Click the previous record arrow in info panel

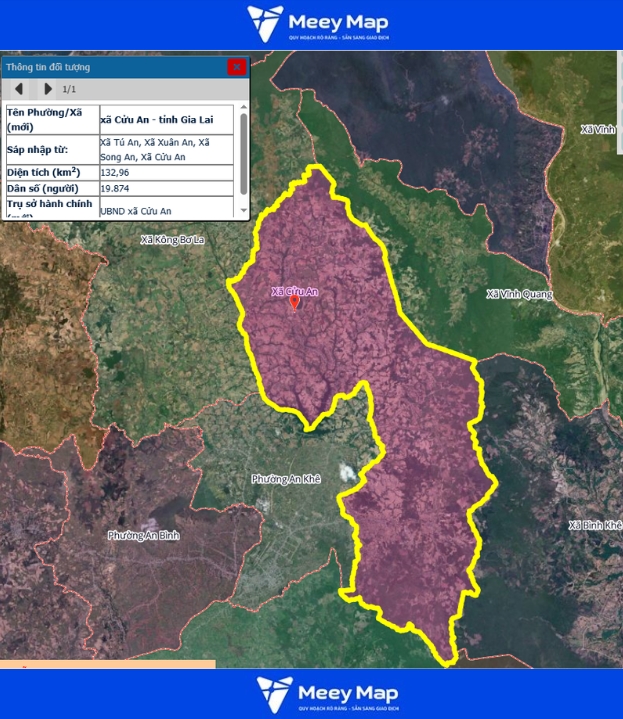coord(18,89)
